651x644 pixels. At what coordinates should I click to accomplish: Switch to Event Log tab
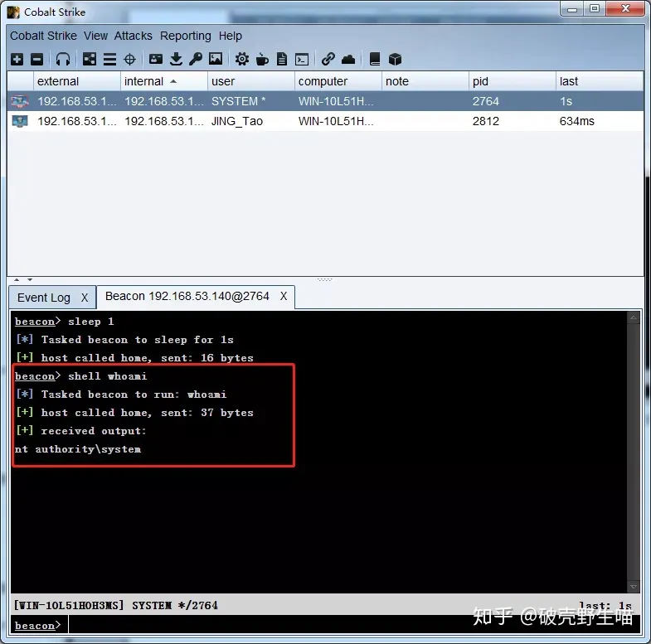point(44,298)
